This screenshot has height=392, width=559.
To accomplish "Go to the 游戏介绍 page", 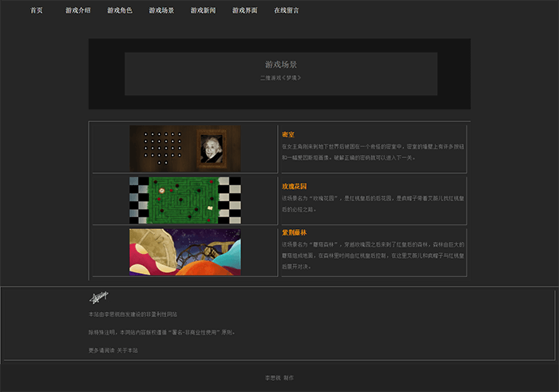I will coord(78,11).
